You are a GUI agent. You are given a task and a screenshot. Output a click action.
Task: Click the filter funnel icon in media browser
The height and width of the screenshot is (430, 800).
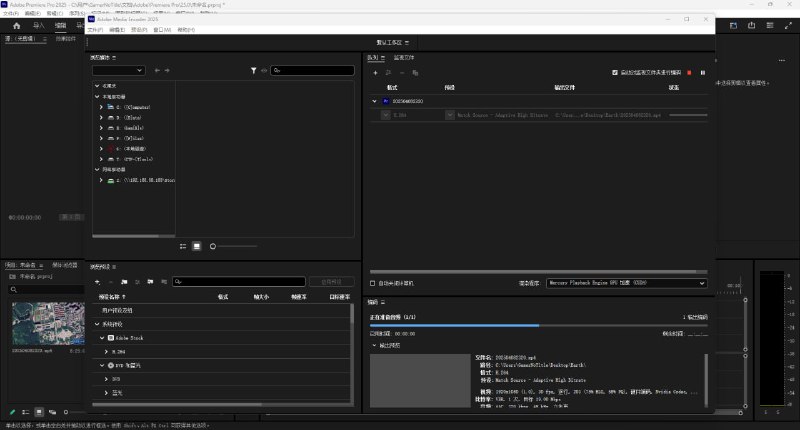[253, 71]
